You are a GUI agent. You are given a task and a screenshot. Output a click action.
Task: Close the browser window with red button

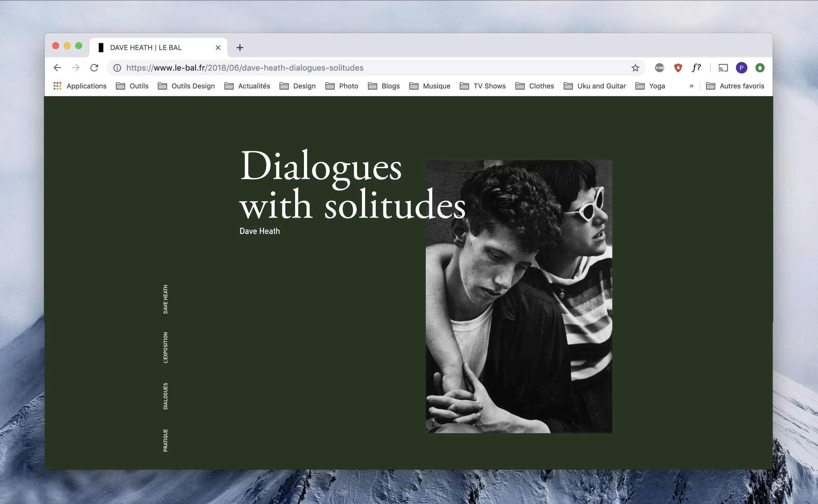click(x=56, y=46)
